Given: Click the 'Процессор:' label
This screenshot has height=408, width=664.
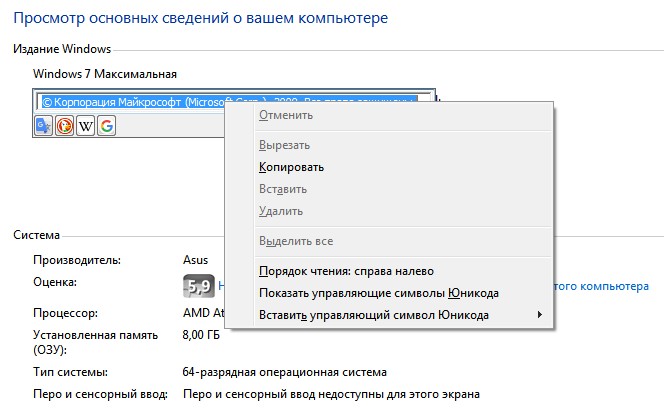Looking at the screenshot, I should [x=66, y=314].
